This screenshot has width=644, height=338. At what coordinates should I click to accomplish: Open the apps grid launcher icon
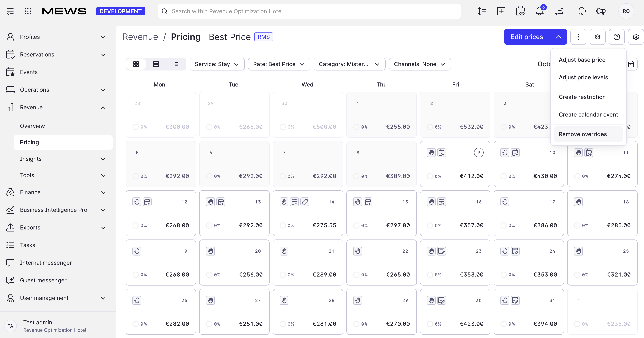pyautogui.click(x=28, y=11)
